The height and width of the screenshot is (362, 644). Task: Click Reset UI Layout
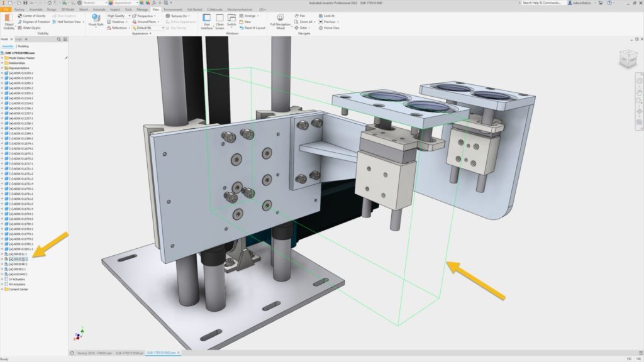point(252,28)
